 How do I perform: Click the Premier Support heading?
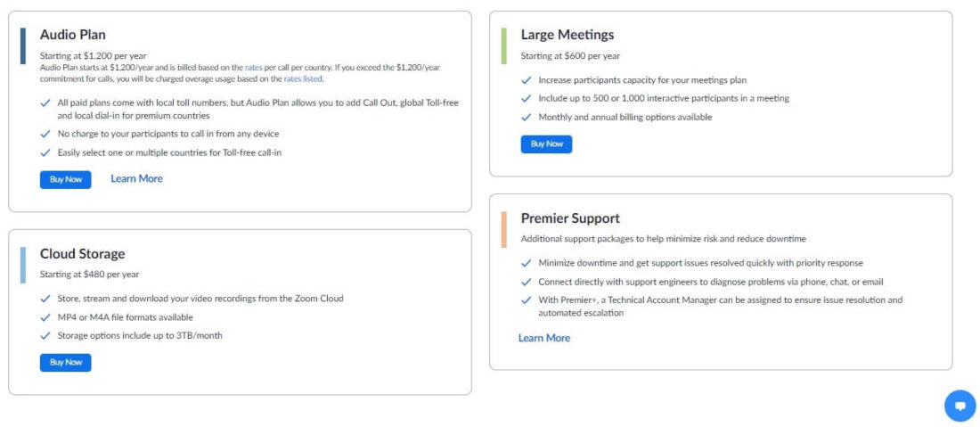pos(570,218)
